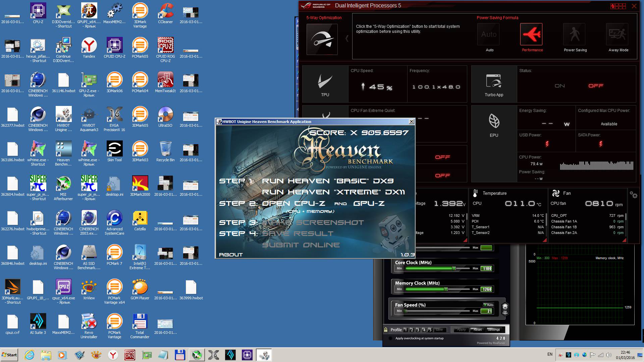644x362 pixels.
Task: Click Windows Start button
Action: pos(9,355)
